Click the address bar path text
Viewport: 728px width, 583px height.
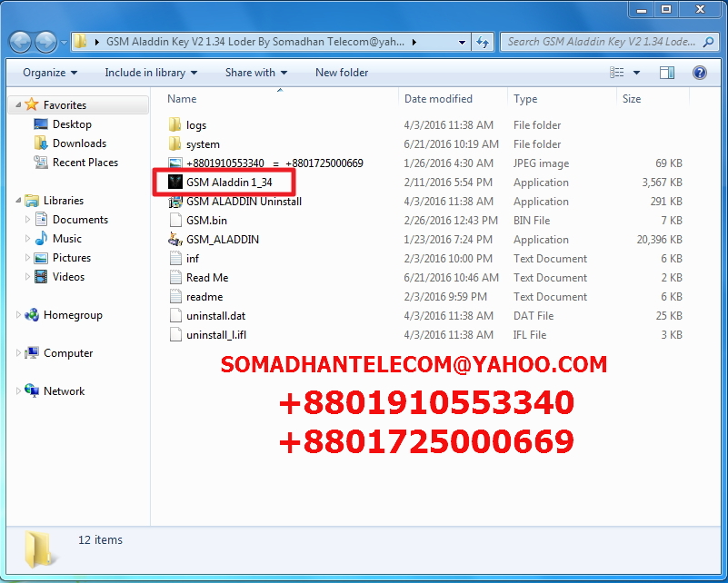255,42
